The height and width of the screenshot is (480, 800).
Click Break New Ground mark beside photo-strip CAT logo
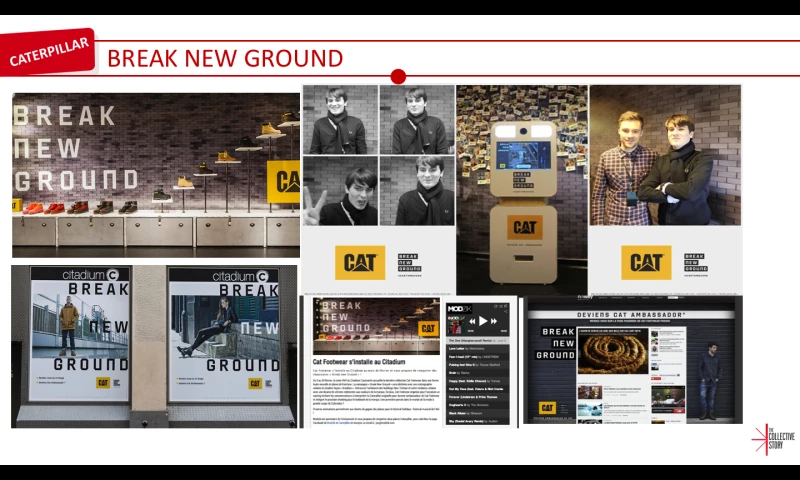coord(409,264)
